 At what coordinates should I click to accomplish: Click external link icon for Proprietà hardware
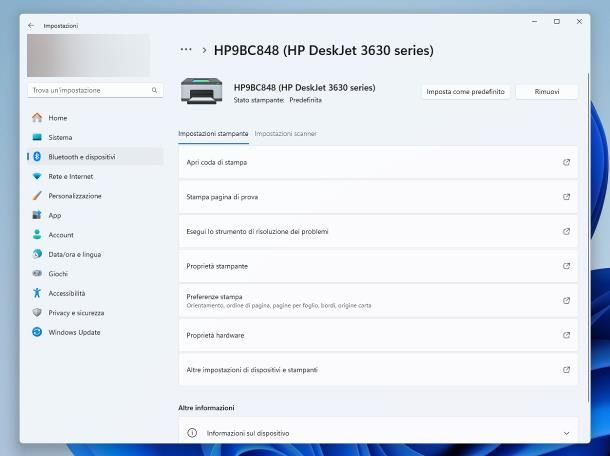[566, 335]
